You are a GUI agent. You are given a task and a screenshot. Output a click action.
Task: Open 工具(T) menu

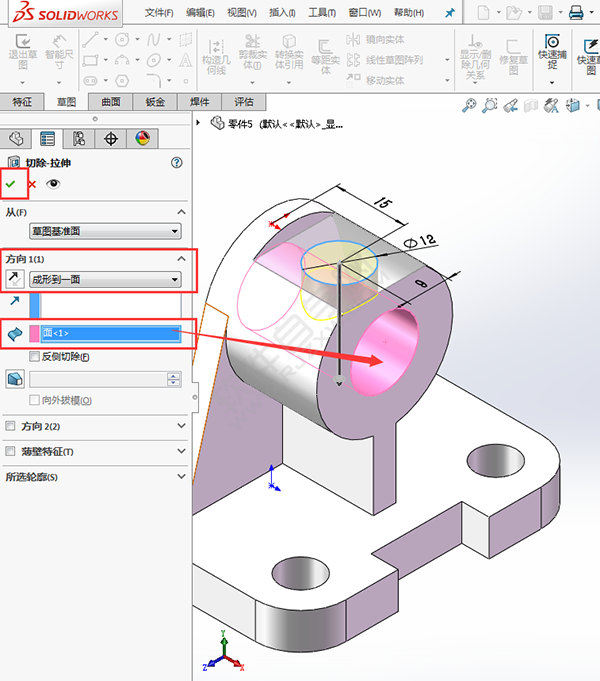(x=322, y=13)
